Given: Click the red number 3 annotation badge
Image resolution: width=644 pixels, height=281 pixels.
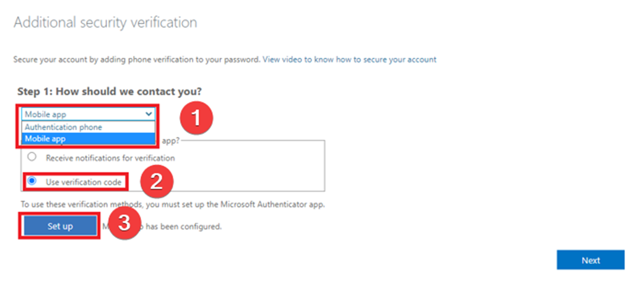Looking at the screenshot, I should [x=124, y=224].
